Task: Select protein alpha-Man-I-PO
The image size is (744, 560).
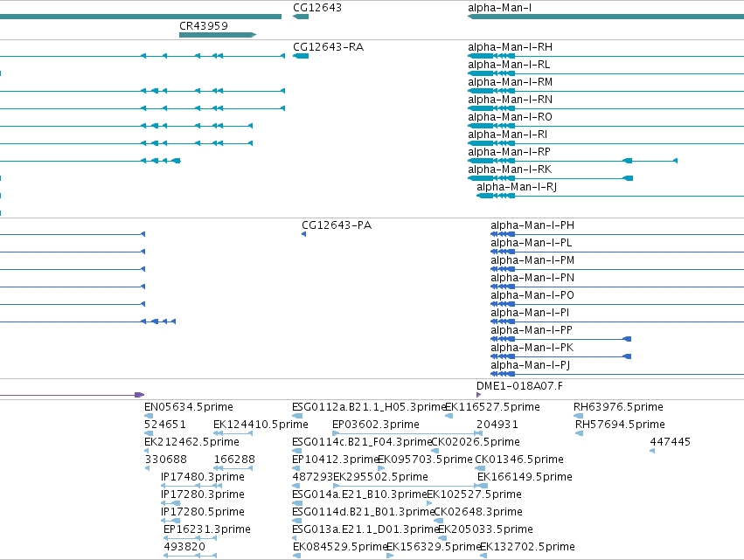Action: click(532, 295)
